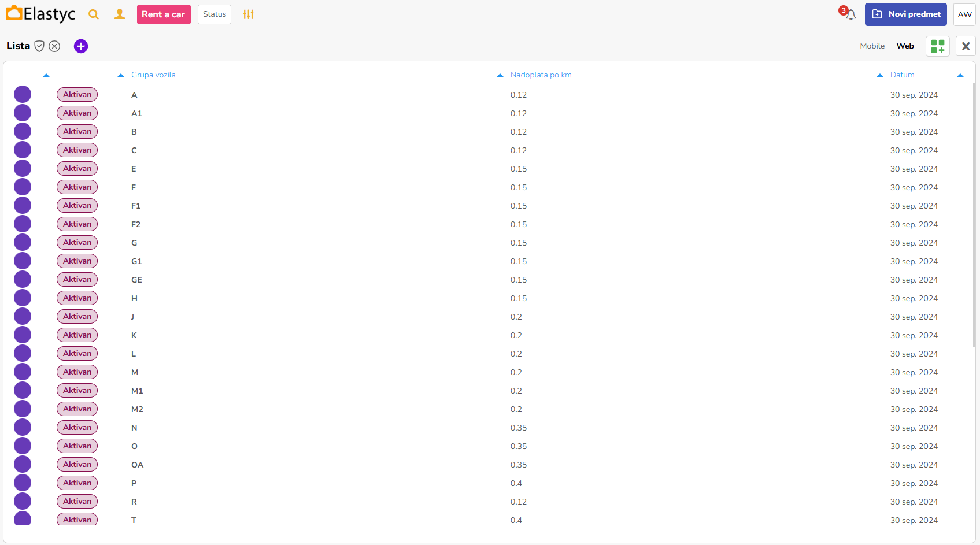Image resolution: width=980 pixels, height=545 pixels.
Task: Click the Elastyc logo
Action: [40, 14]
